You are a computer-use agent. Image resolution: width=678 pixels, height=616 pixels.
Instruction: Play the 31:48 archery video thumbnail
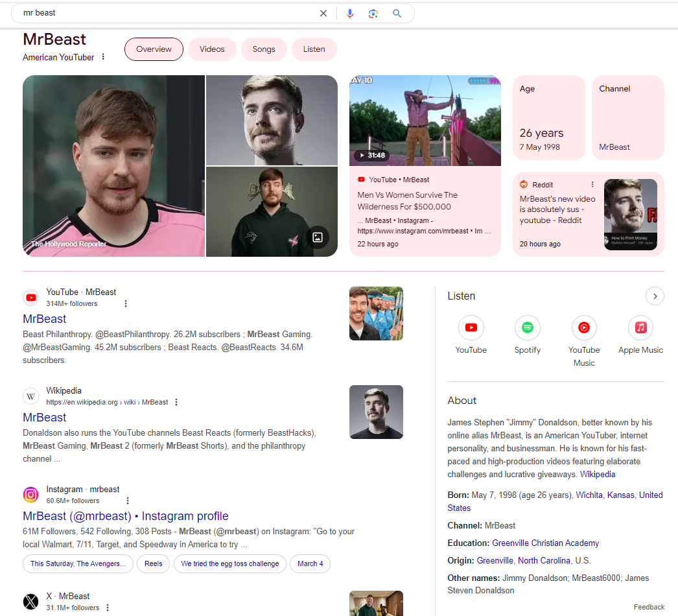425,121
